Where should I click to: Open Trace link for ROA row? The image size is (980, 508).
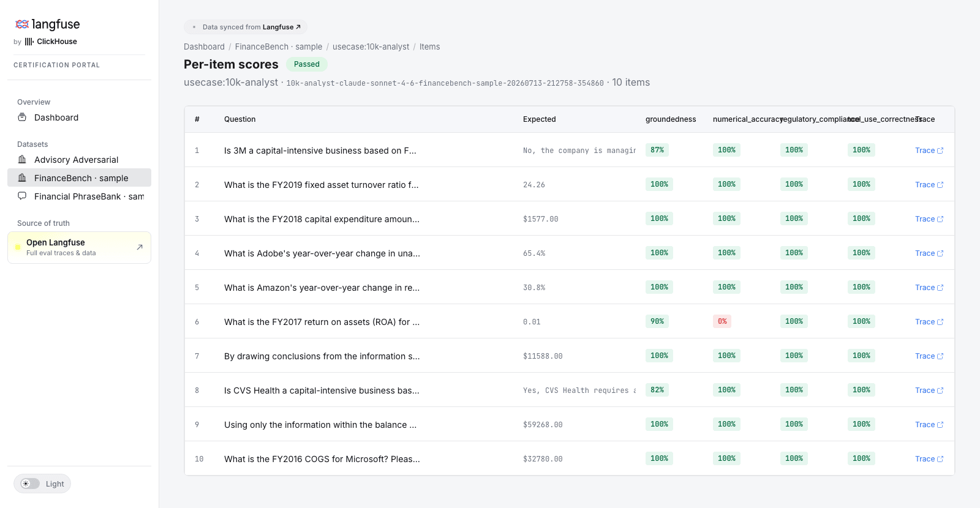[929, 322]
